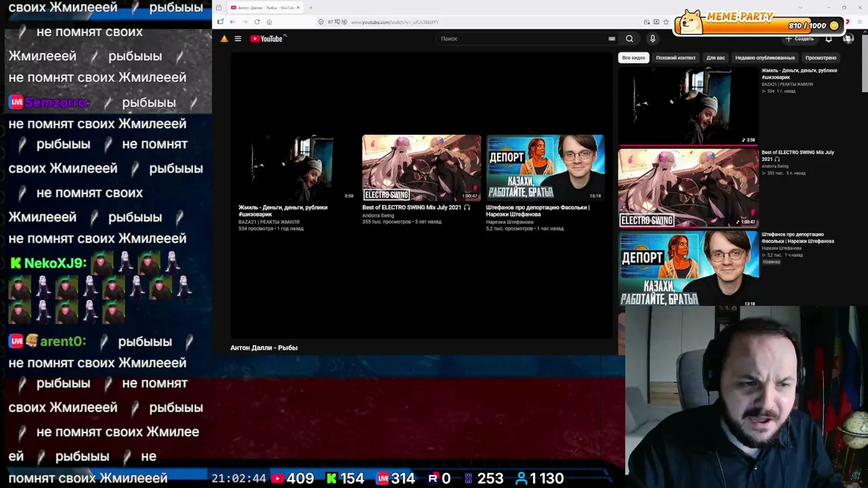Image resolution: width=868 pixels, height=488 pixels.
Task: Close the Антон Далли - Рыбы tab
Action: [x=298, y=7]
